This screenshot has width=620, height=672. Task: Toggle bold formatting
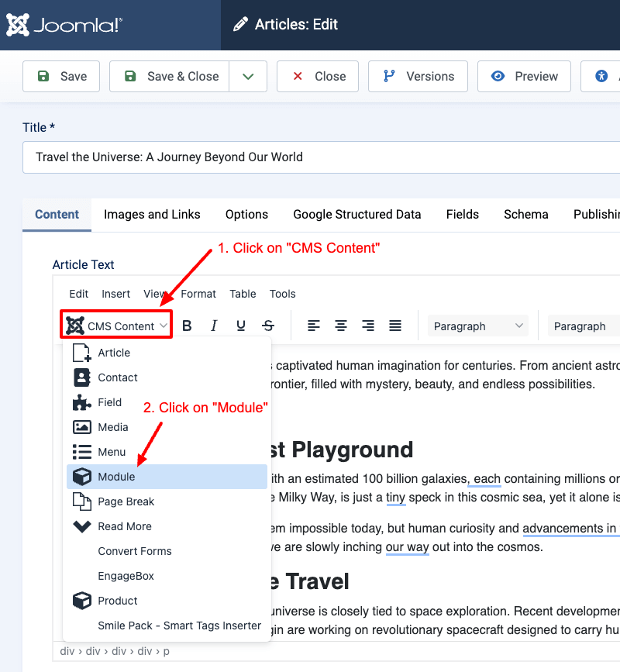pyautogui.click(x=187, y=326)
